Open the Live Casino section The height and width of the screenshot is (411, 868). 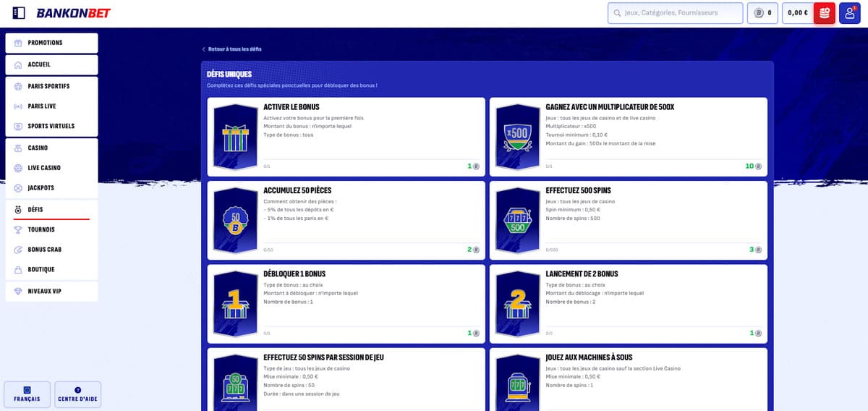coord(51,168)
